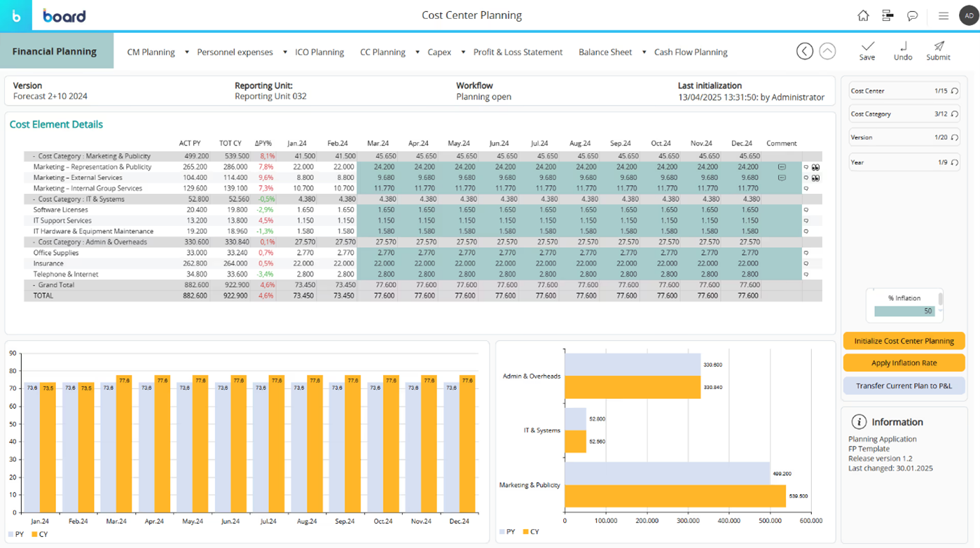The height and width of the screenshot is (548, 980).
Task: Submit the plan with paper plane icon
Action: [x=938, y=47]
